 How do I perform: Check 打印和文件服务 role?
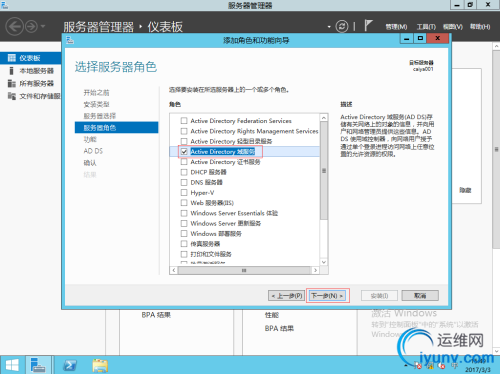tap(184, 254)
